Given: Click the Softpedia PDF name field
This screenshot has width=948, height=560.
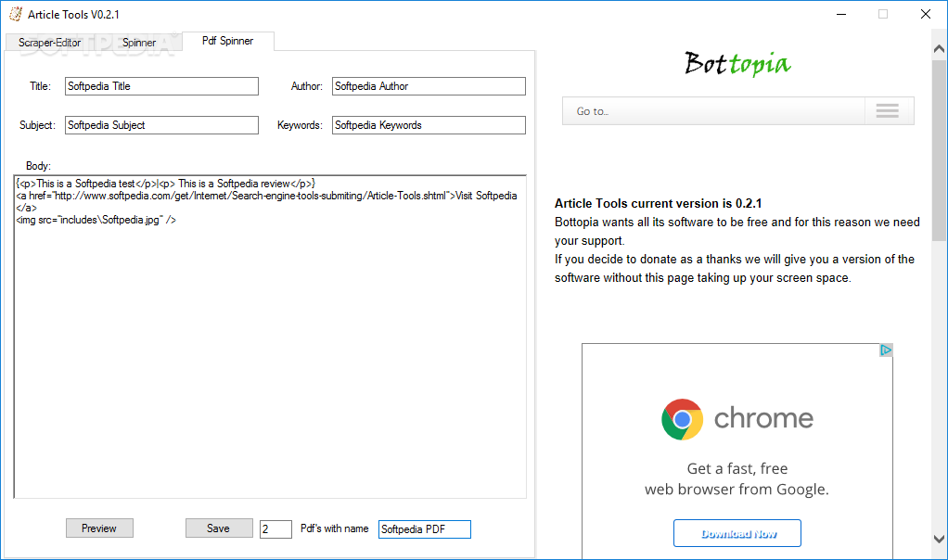Looking at the screenshot, I should coord(425,529).
